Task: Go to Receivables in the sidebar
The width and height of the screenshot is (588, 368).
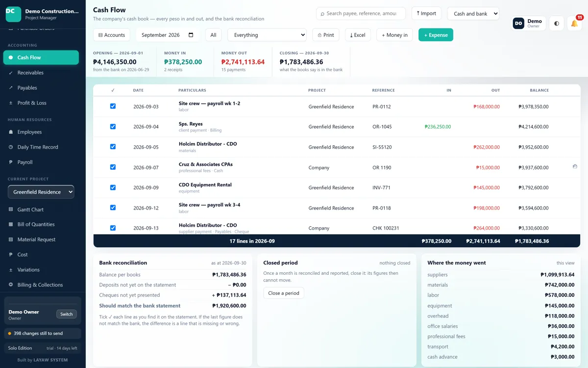Action: [41, 73]
